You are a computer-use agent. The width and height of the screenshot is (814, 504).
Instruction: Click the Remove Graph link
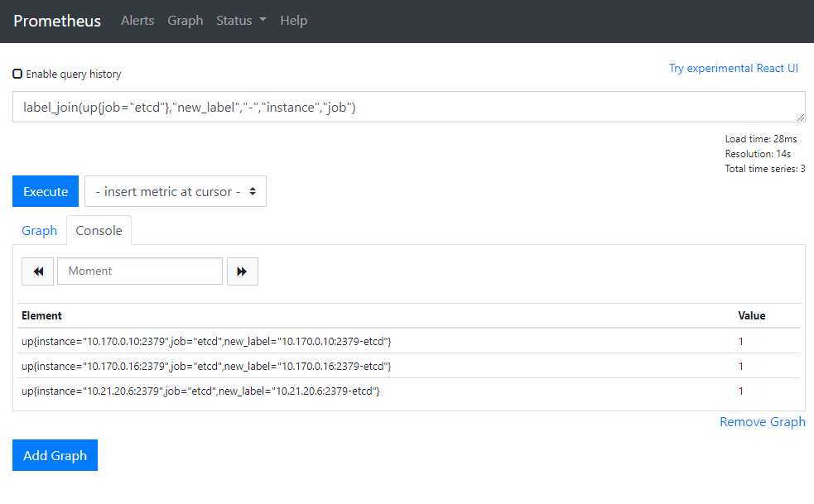point(762,422)
